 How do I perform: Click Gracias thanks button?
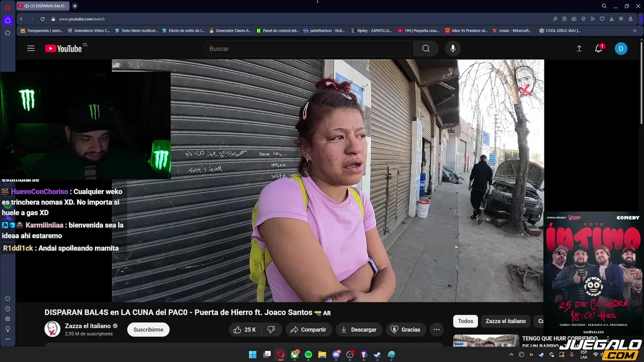pos(406,330)
